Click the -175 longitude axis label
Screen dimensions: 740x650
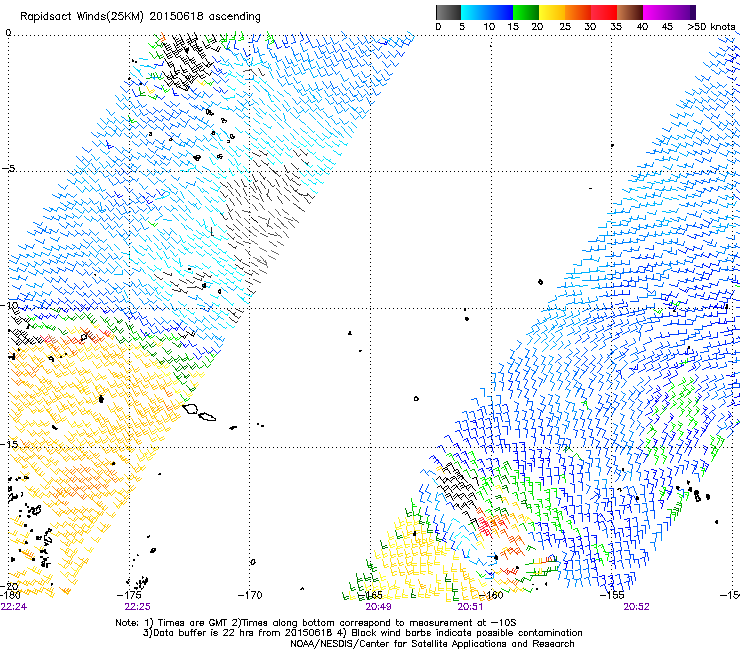click(x=129, y=595)
